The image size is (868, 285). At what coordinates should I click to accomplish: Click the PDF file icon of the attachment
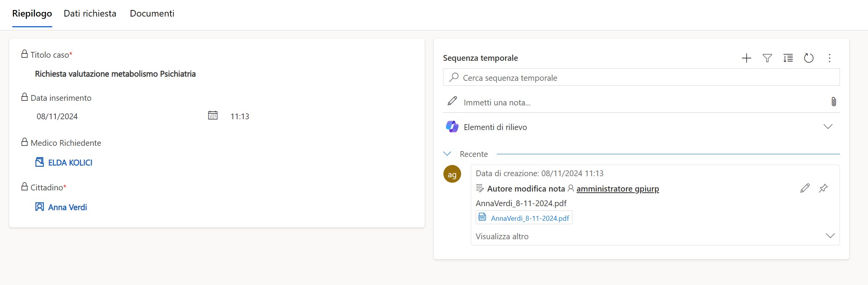click(x=482, y=217)
